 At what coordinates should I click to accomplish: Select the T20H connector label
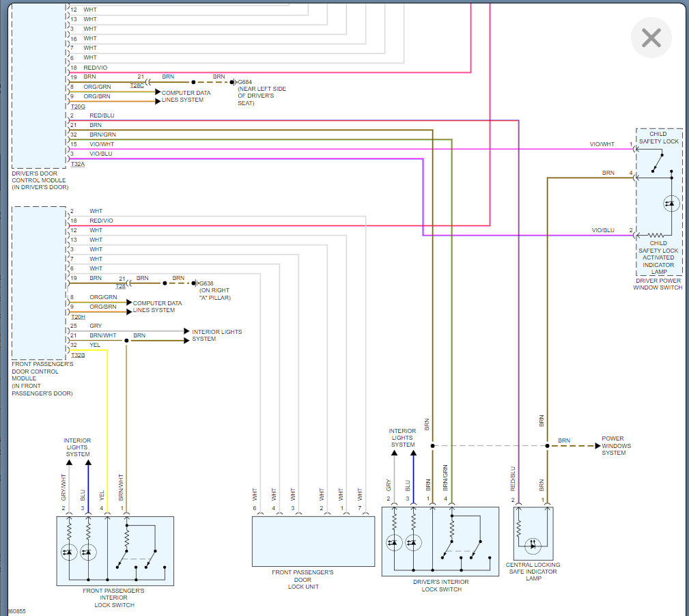[x=78, y=317]
